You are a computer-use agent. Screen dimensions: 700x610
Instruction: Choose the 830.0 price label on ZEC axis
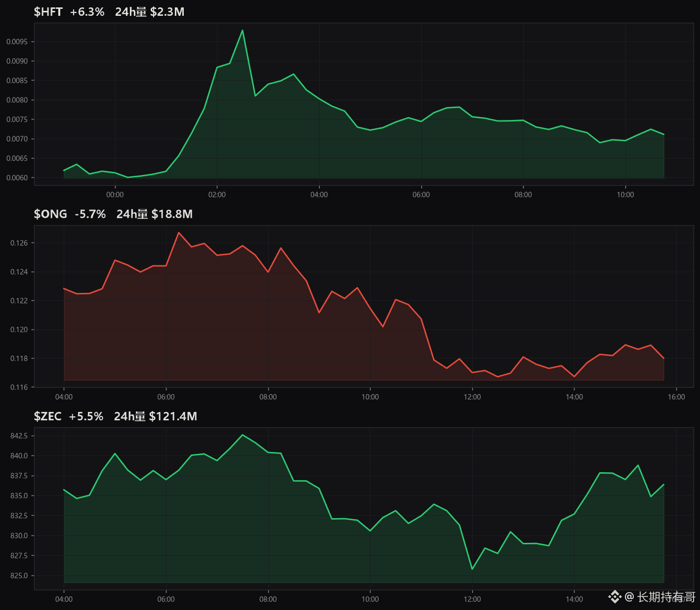[19, 536]
